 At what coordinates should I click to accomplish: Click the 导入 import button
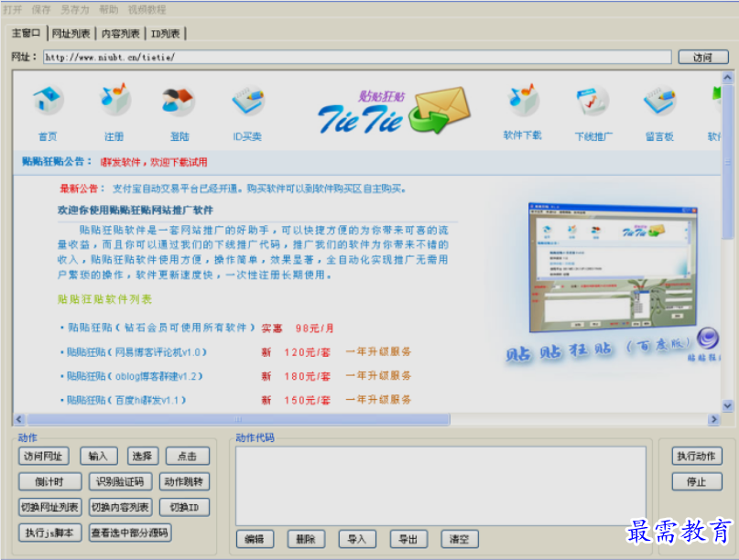357,539
